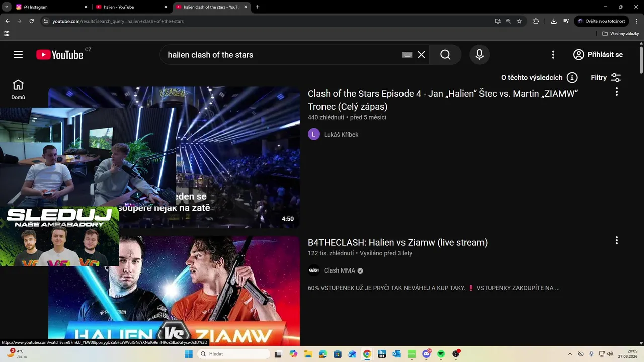
Task: Open Domů in the sidebar
Action: point(18,89)
